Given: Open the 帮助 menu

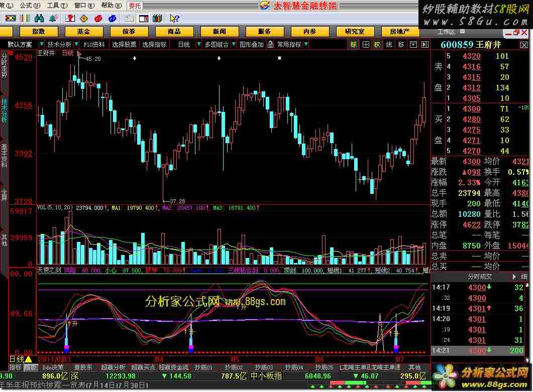Looking at the screenshot, I should tap(112, 6).
